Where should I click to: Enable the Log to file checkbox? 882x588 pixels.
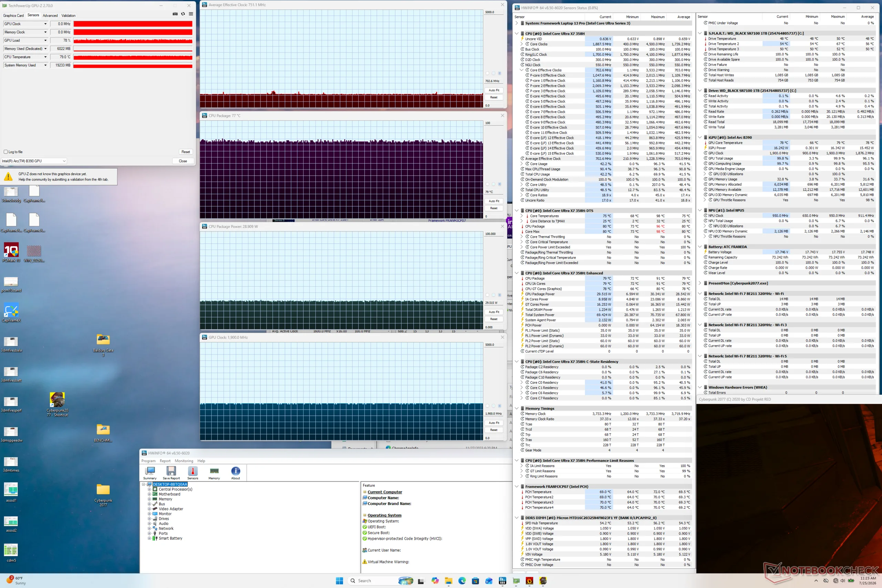tap(6, 152)
